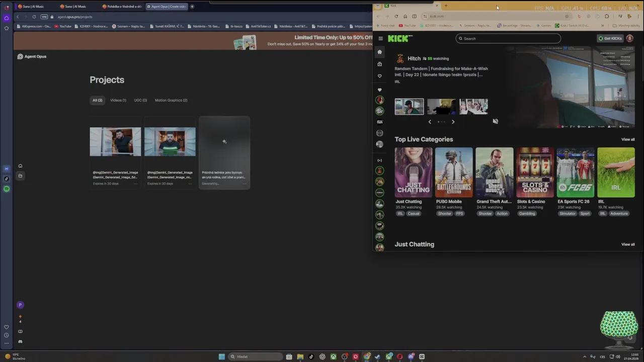Add new tab in Opera window
The image size is (644, 362).
[192, 7]
